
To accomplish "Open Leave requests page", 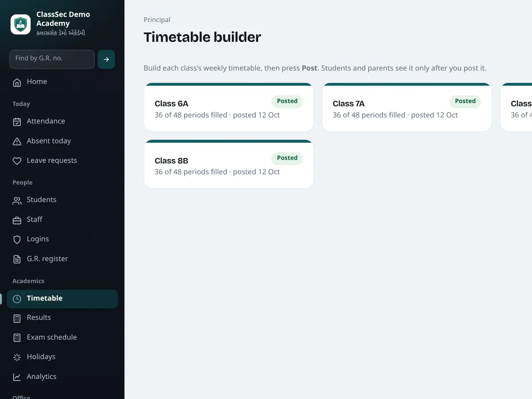I will [x=62, y=160].
